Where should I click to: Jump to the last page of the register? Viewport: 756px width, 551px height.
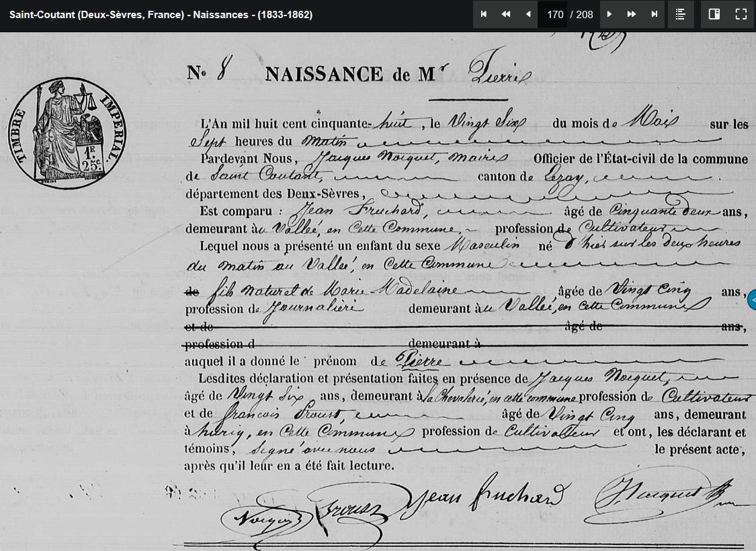click(x=654, y=14)
